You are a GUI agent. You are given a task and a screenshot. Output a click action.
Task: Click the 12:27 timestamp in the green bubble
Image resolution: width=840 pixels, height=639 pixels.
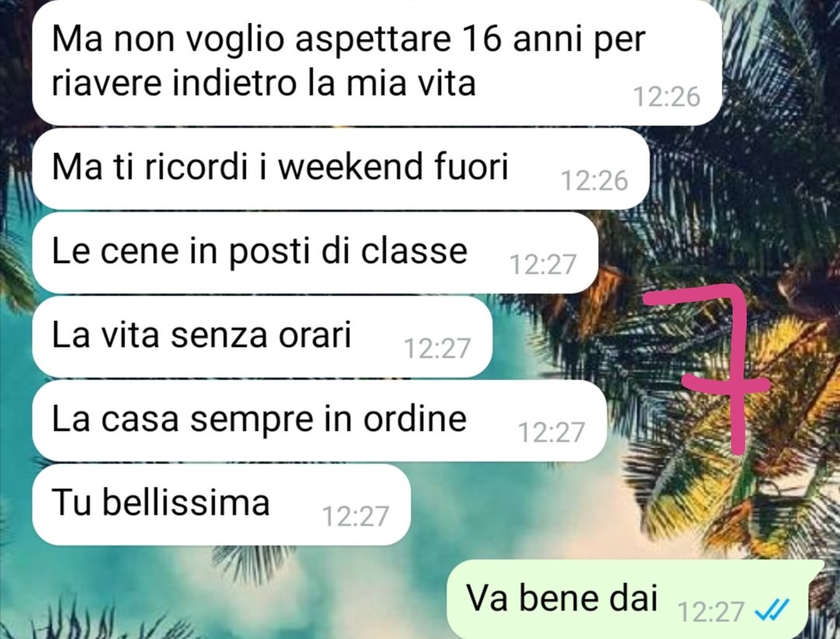click(711, 611)
